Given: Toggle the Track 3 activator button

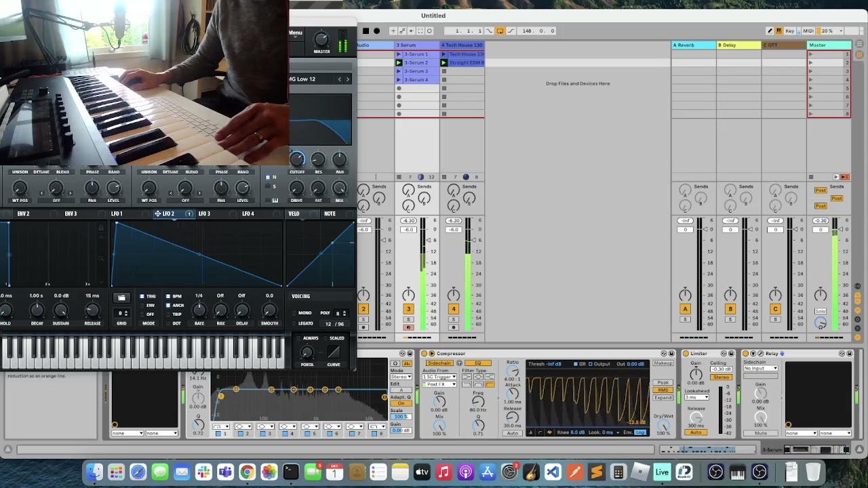Looking at the screenshot, I should point(408,309).
